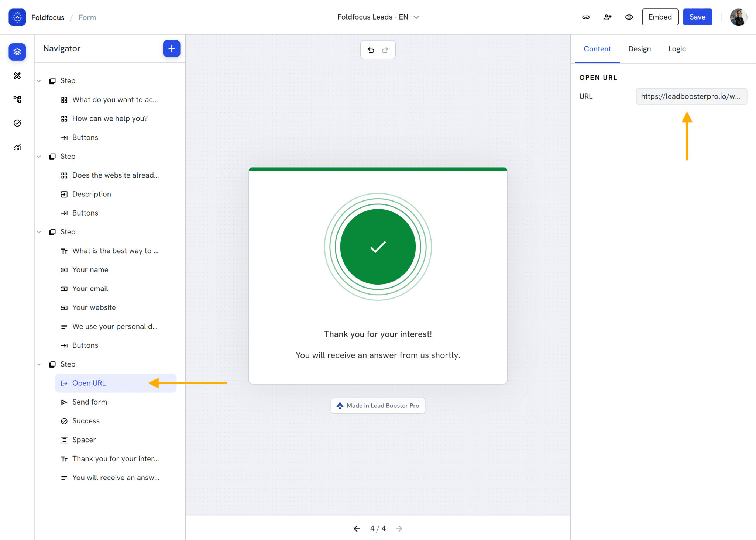Click the blue Save button
This screenshot has width=756, height=540.
[x=697, y=17]
